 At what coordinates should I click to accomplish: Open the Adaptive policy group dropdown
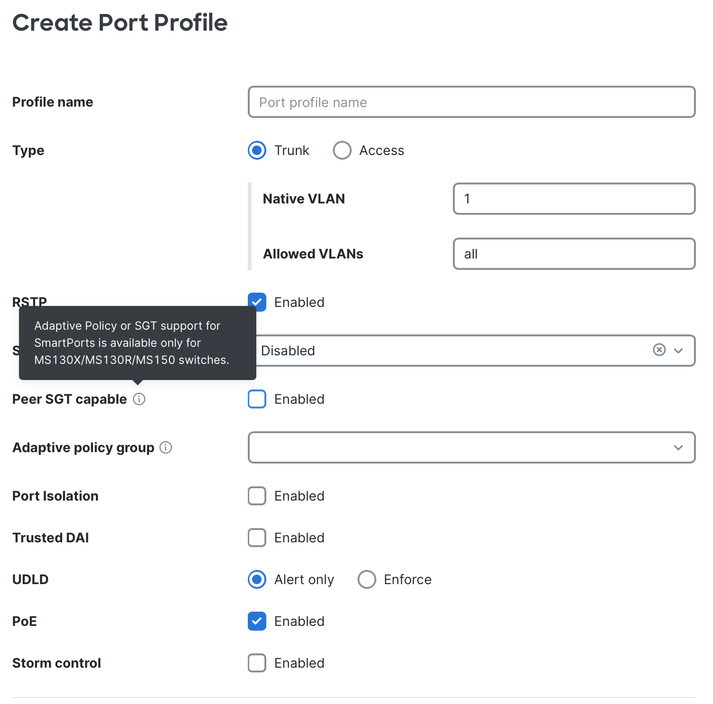[x=472, y=448]
